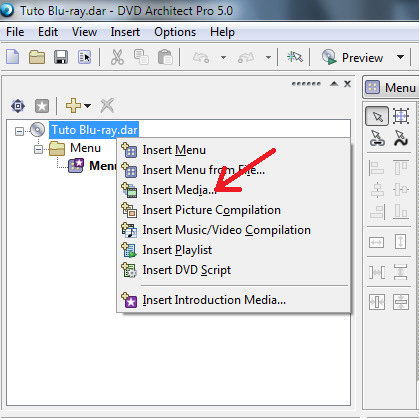This screenshot has width=420, height=420.
Task: Click the star icon in project overview toolbar
Action: (42, 106)
